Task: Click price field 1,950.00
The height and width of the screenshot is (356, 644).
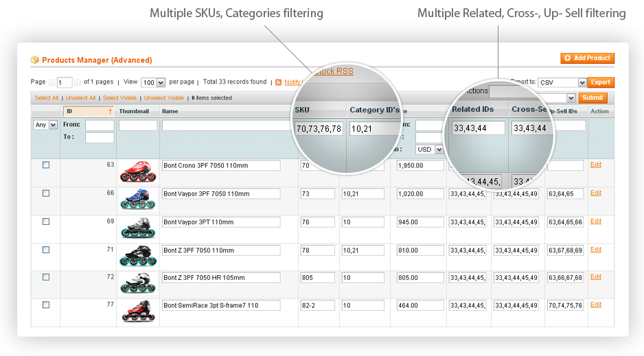Action: coord(420,166)
